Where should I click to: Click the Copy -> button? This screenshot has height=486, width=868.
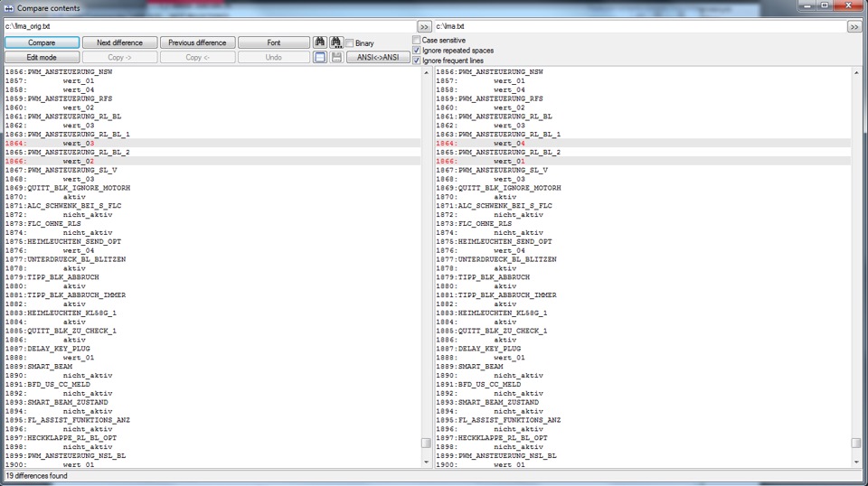(119, 57)
